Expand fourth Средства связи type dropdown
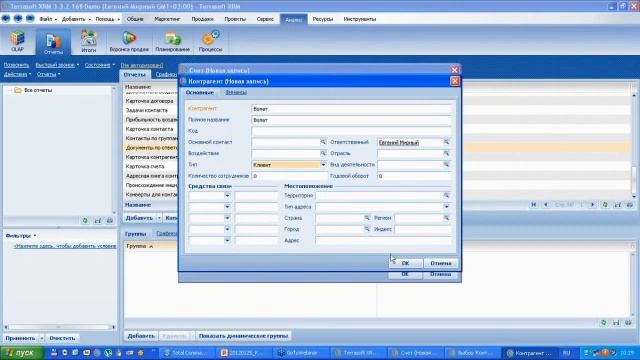 (x=227, y=229)
